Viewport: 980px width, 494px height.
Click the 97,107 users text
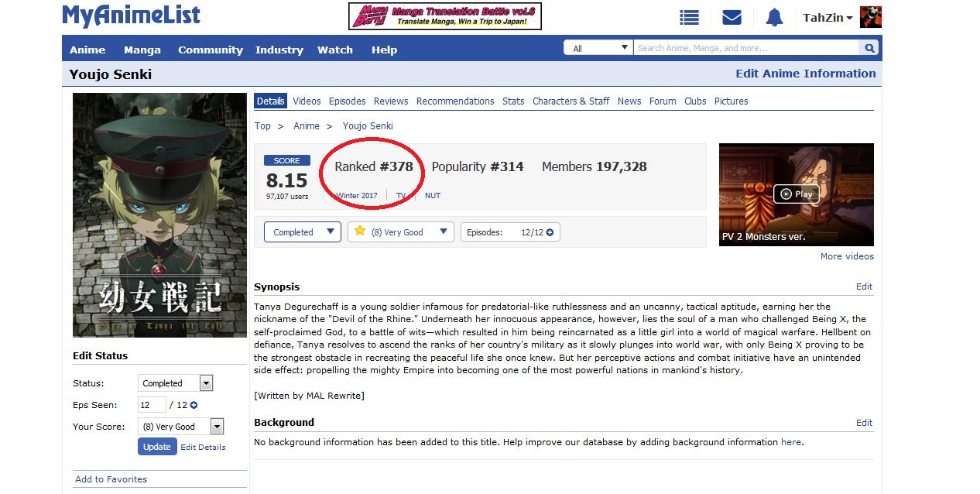pos(287,197)
